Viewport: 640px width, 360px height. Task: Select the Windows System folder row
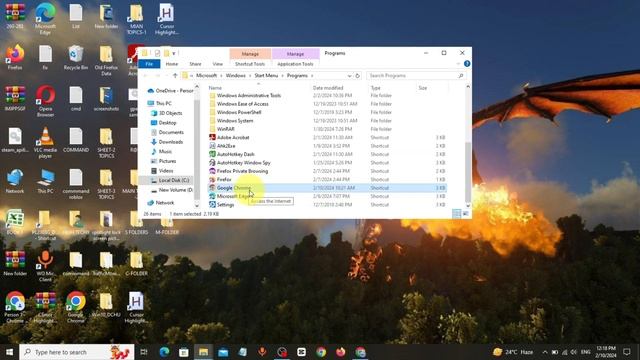[x=327, y=121]
